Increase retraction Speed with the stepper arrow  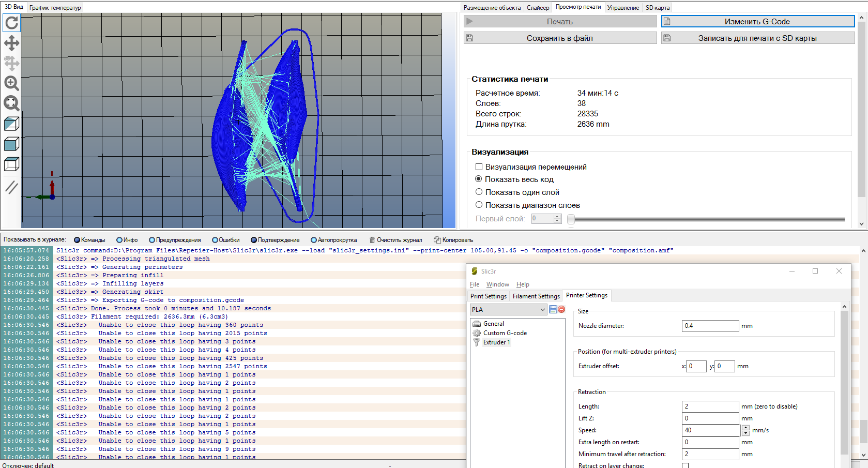click(x=745, y=428)
